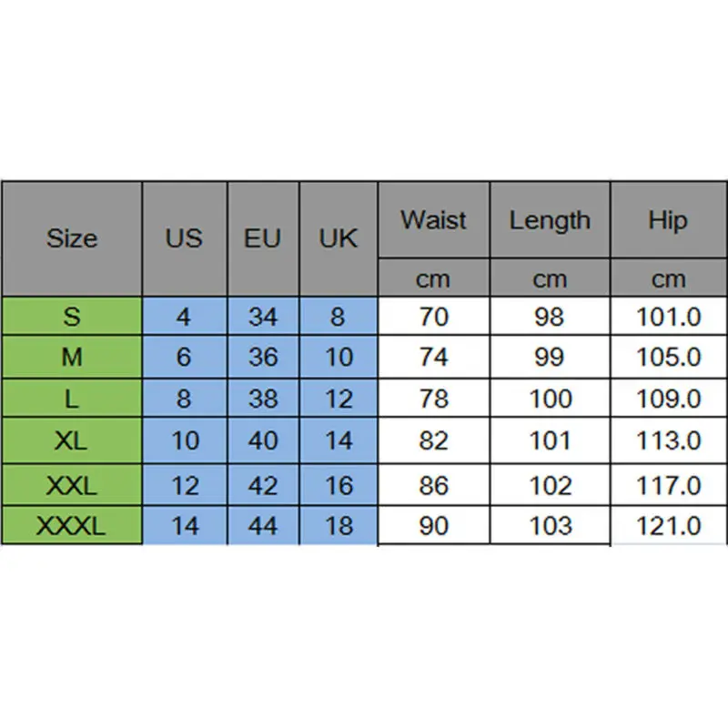Select the green S size cell
Screen dimensions: 728x728
pos(71,316)
